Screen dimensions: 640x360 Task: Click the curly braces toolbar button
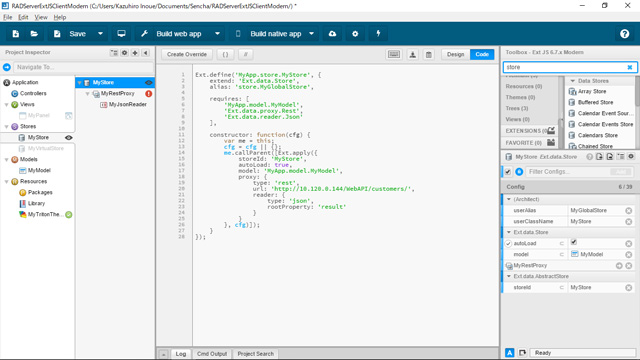click(x=225, y=54)
